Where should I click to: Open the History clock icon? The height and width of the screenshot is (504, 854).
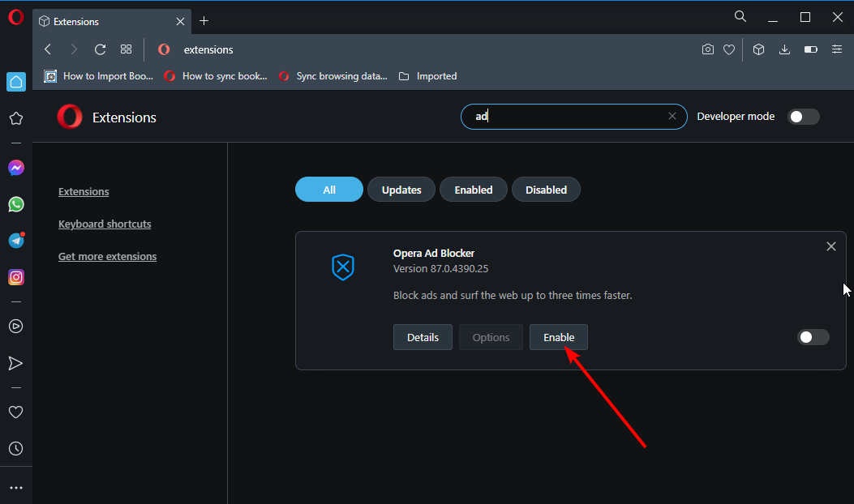[x=16, y=448]
